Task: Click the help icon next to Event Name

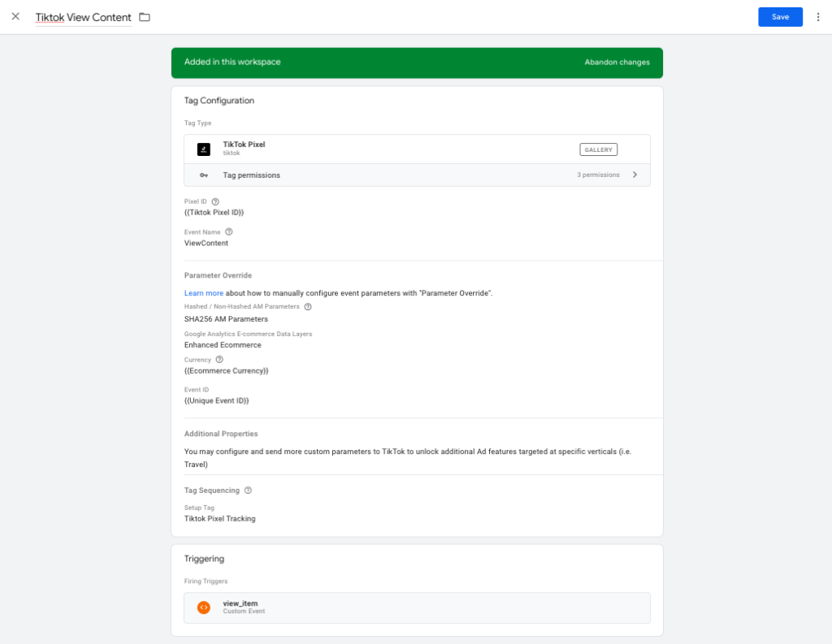Action: click(228, 231)
